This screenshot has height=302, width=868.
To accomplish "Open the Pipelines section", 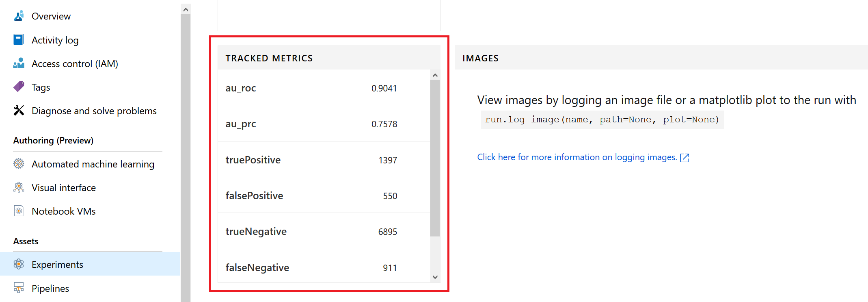I will point(50,289).
